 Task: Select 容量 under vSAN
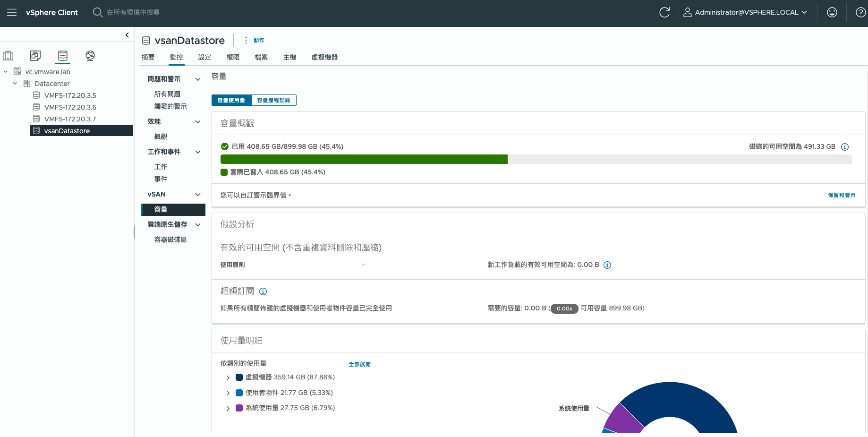tap(173, 209)
